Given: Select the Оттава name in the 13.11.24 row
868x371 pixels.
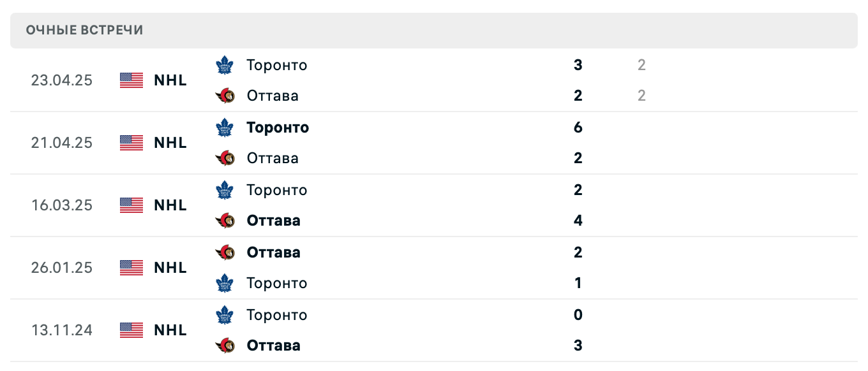Looking at the screenshot, I should click(273, 345).
